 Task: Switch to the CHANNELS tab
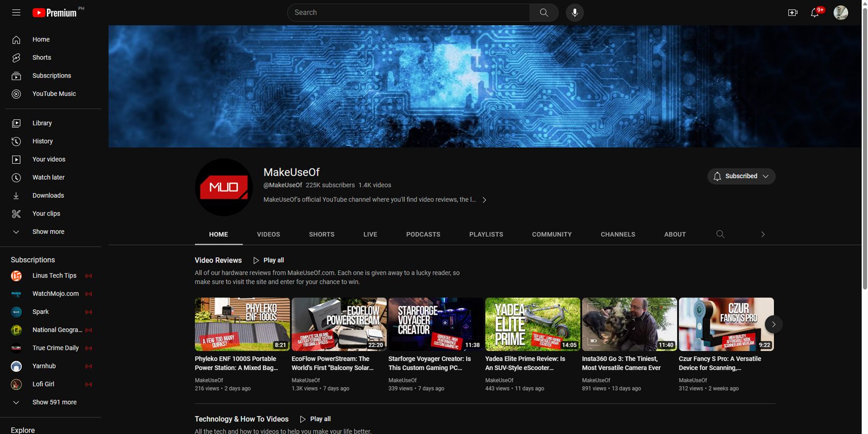618,234
